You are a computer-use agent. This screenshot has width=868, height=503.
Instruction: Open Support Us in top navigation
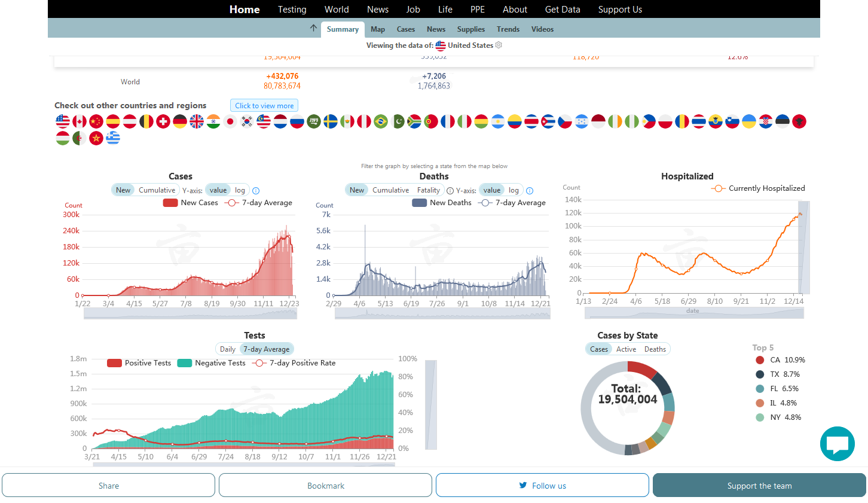pyautogui.click(x=620, y=10)
